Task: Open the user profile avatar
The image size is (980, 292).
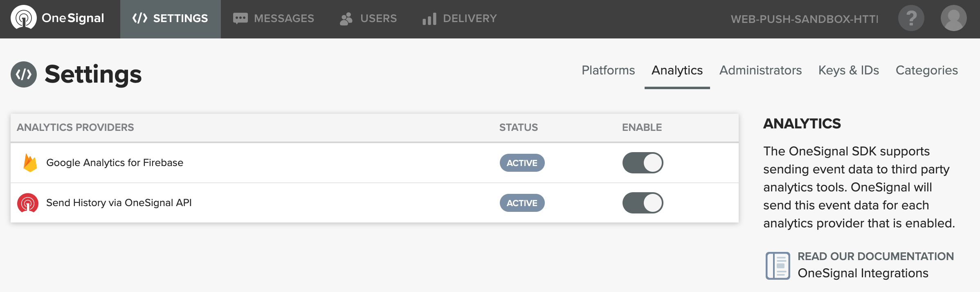Action: (953, 18)
